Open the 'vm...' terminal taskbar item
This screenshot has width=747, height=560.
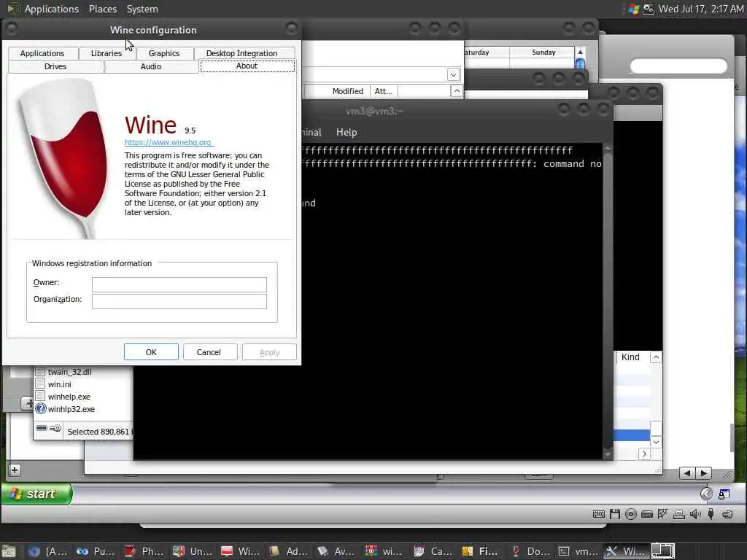pos(577,551)
